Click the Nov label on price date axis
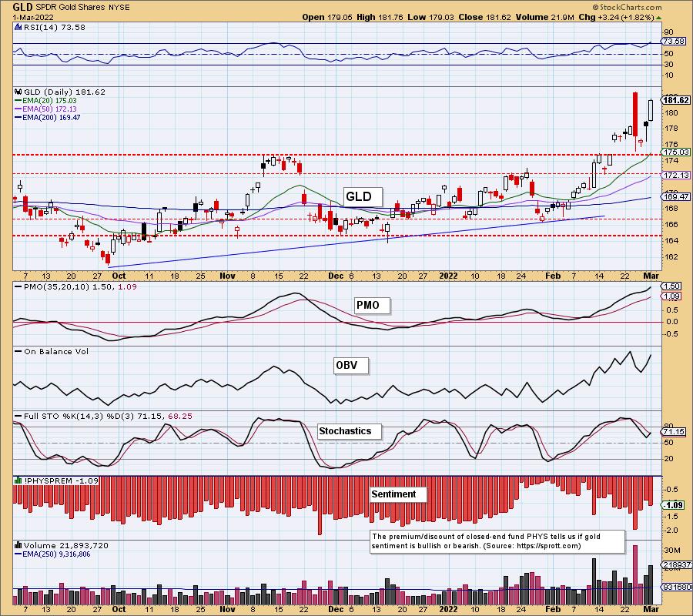The width and height of the screenshot is (693, 616). point(227,276)
